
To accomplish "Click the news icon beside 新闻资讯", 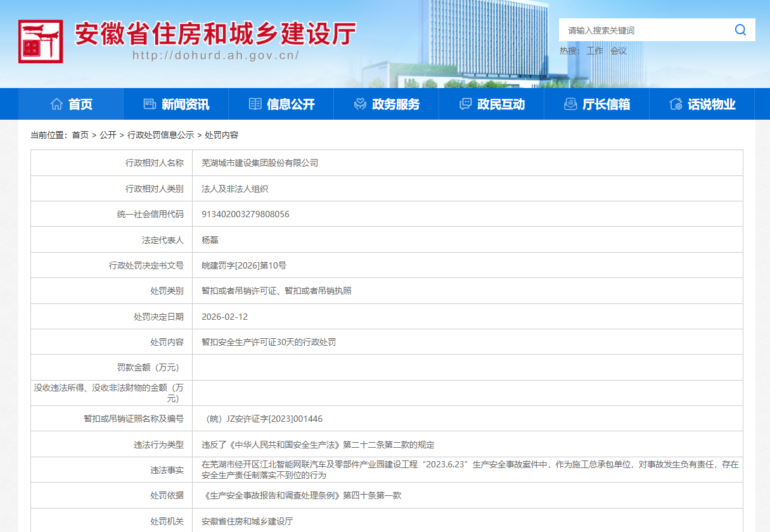I will tap(150, 104).
